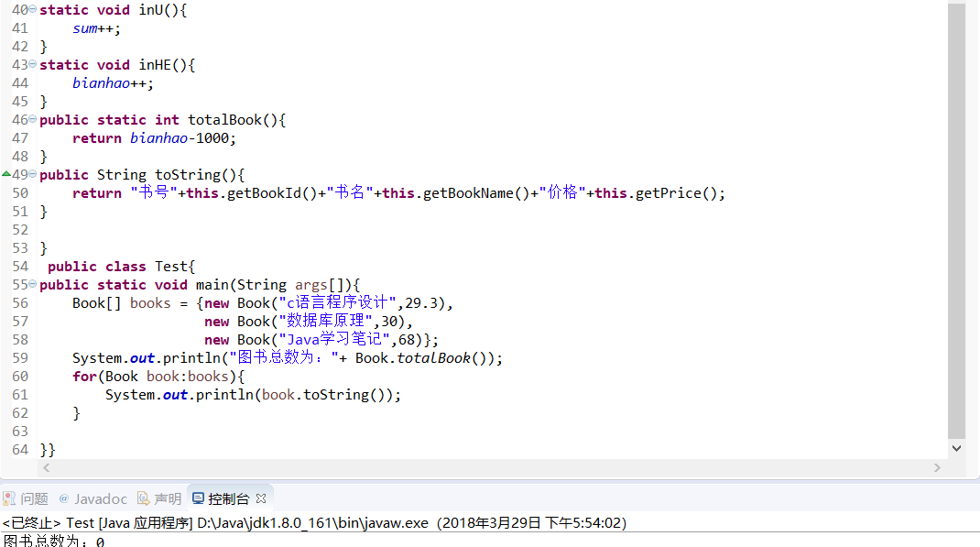The image size is (980, 547).
Task: Click 'getPrice()' call on line 50
Action: pos(676,193)
